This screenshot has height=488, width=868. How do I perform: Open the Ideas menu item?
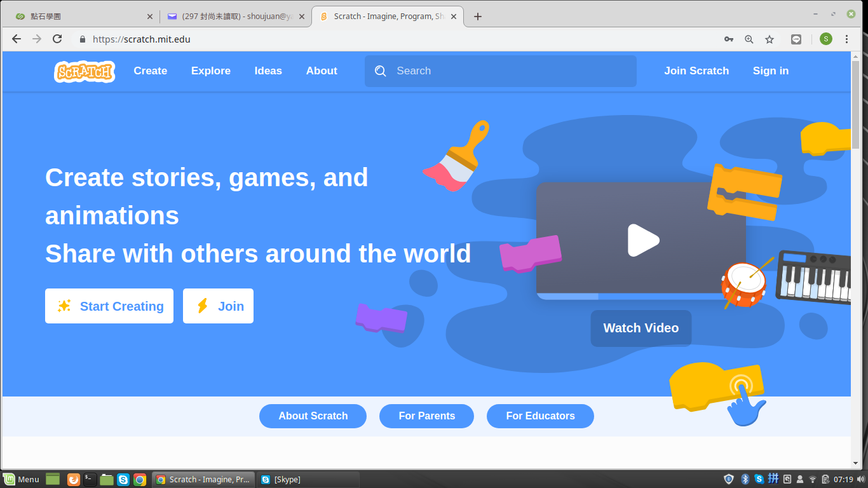point(268,71)
